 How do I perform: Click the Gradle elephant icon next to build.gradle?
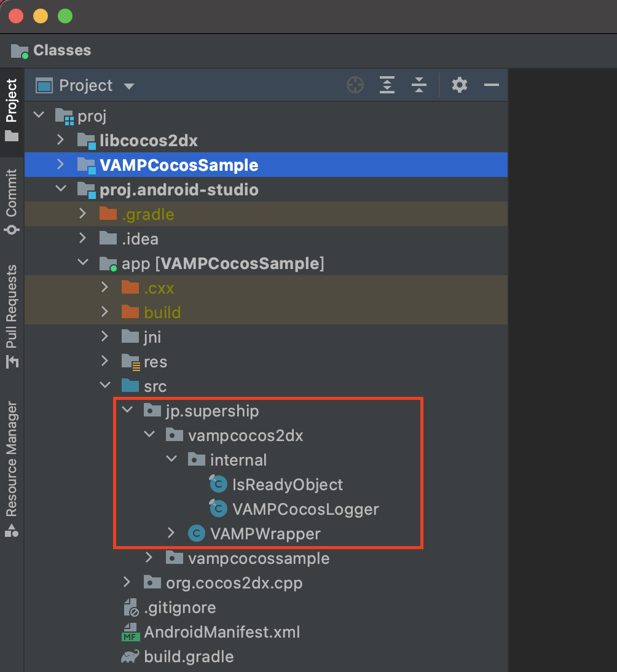[129, 657]
